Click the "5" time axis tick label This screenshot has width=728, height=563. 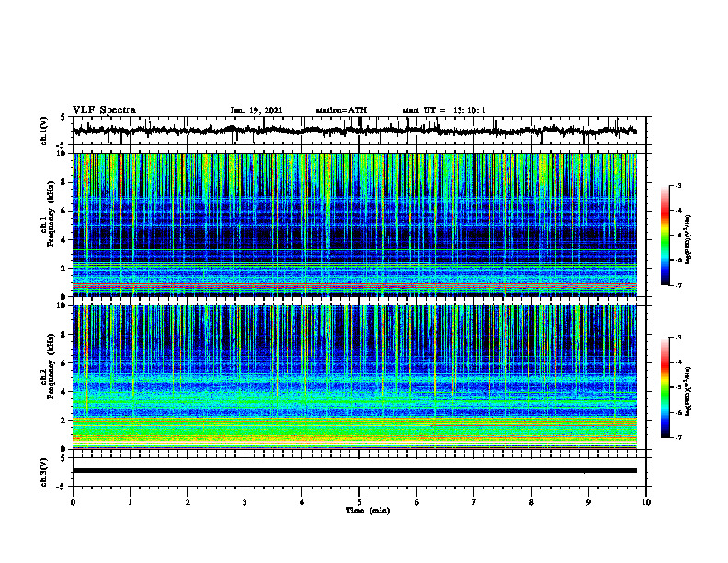click(x=359, y=502)
